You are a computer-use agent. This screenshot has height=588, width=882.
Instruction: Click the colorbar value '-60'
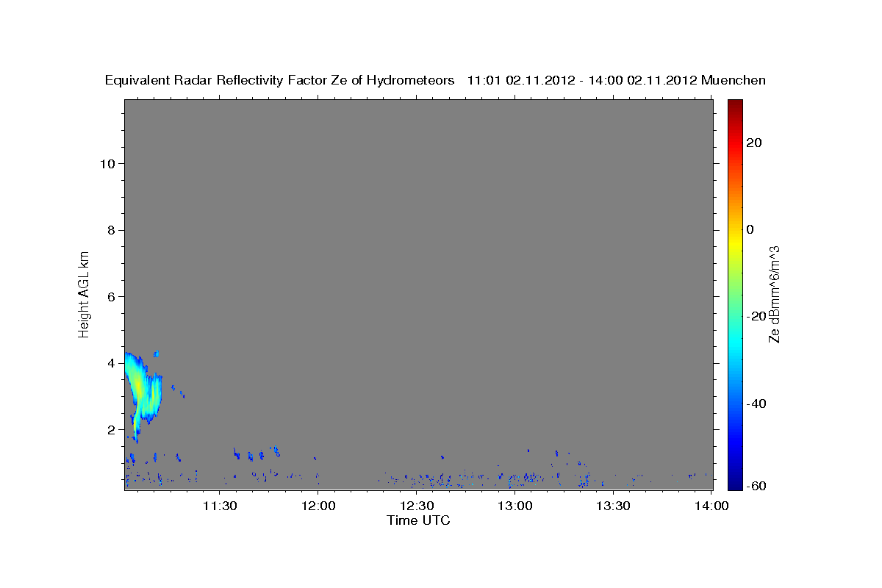pos(756,486)
